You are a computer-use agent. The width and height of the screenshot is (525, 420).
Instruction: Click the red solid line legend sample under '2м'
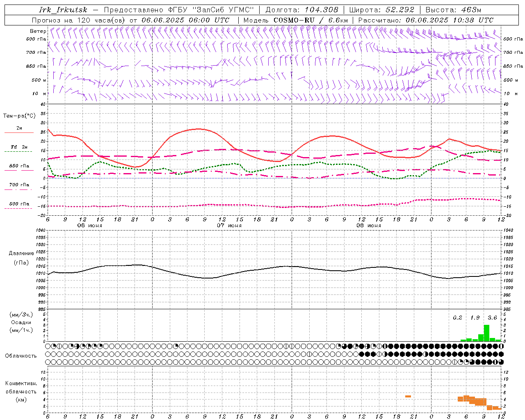tap(19, 132)
